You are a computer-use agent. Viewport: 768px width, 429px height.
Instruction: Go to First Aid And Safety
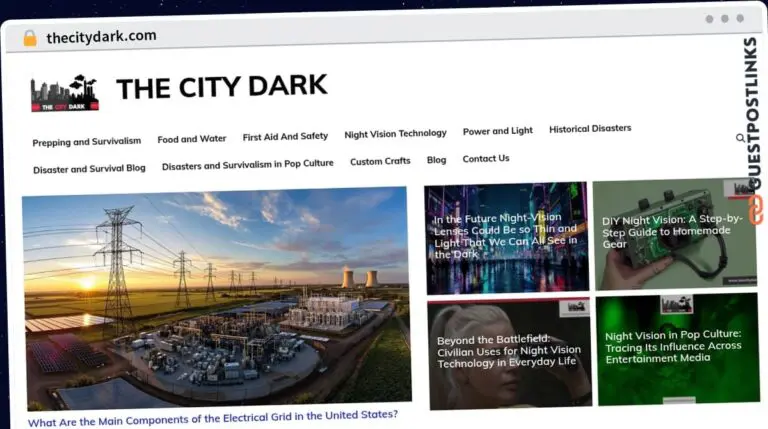click(x=285, y=136)
